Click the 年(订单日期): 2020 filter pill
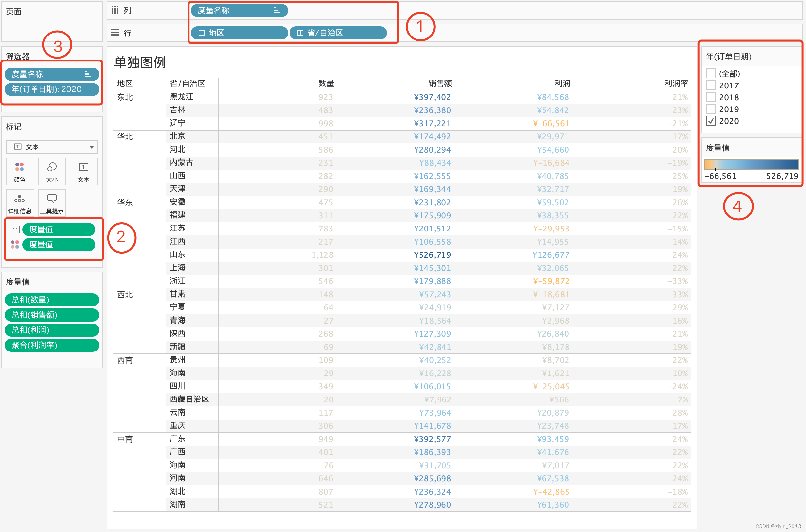Viewport: 806px width, 532px height. coord(52,89)
